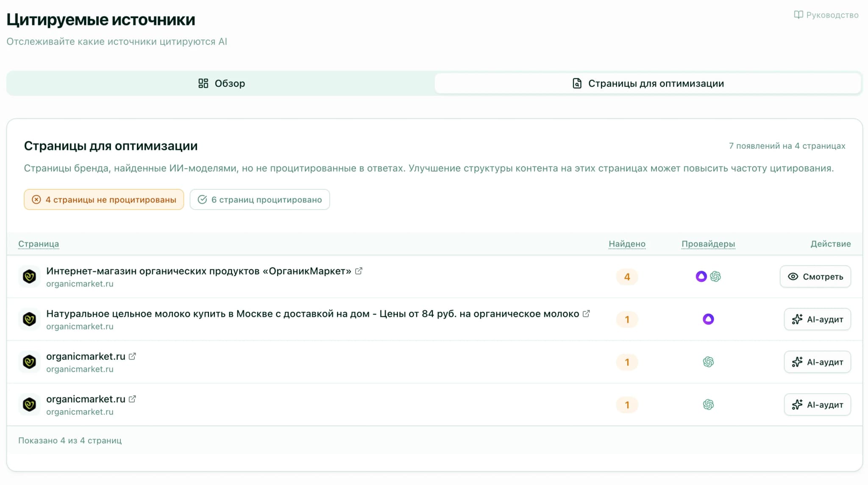Image resolution: width=868 pixels, height=485 pixels.
Task: Run AI-аудит for the milk page
Action: (817, 319)
